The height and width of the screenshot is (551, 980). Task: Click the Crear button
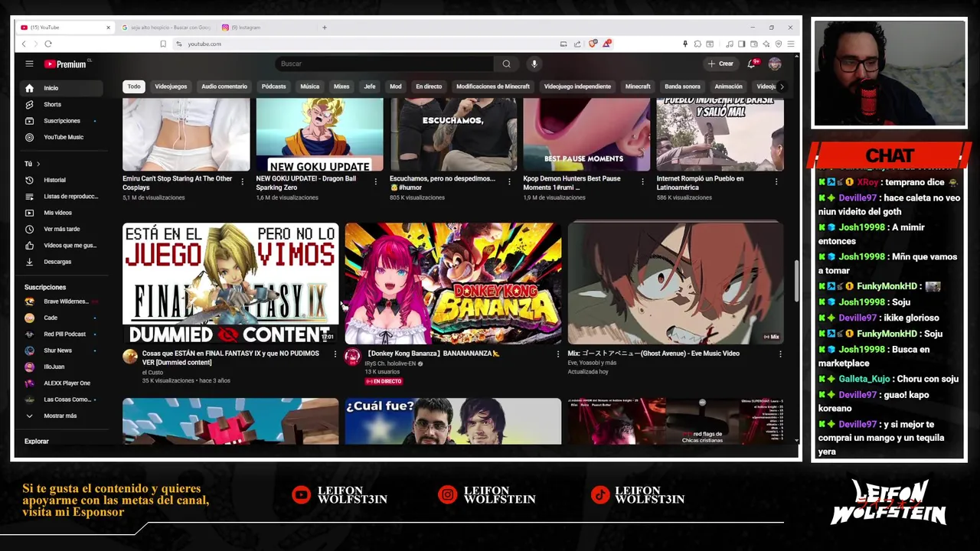click(720, 64)
